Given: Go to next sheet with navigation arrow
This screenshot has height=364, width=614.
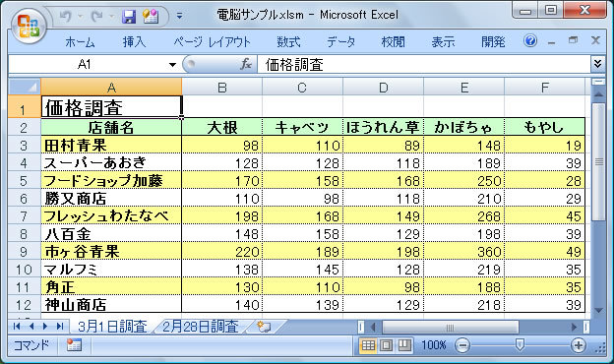Looking at the screenshot, I should (45, 326).
